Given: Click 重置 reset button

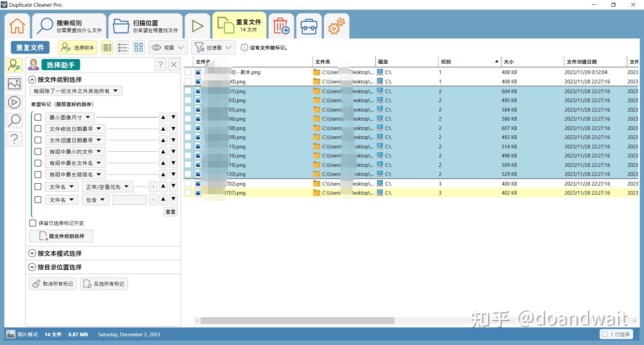Looking at the screenshot, I should [x=170, y=212].
